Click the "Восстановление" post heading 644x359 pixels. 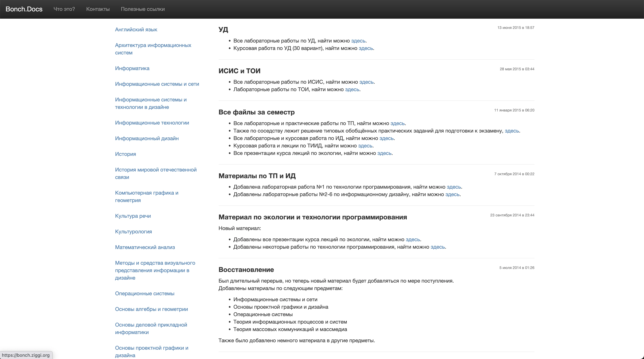pyautogui.click(x=246, y=270)
